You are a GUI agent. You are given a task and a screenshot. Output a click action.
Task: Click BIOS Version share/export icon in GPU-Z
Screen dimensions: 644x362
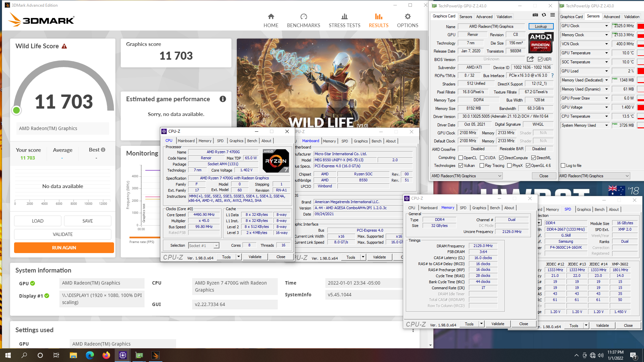click(530, 59)
